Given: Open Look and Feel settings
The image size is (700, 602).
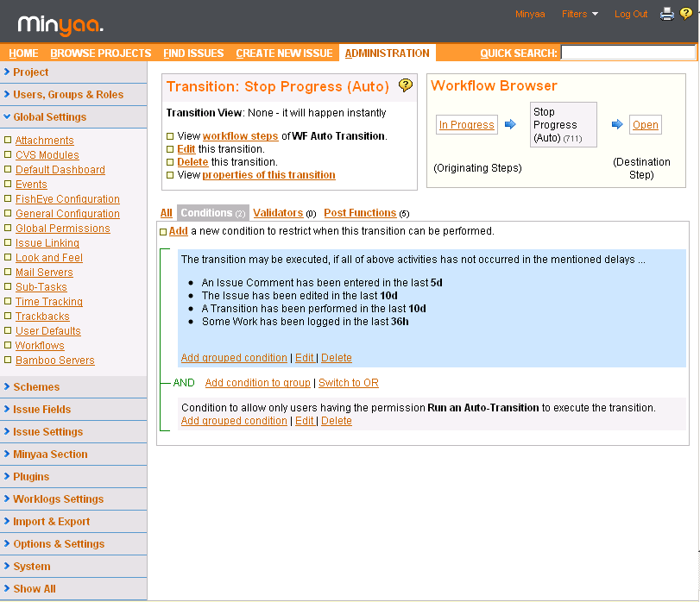Looking at the screenshot, I should point(49,258).
